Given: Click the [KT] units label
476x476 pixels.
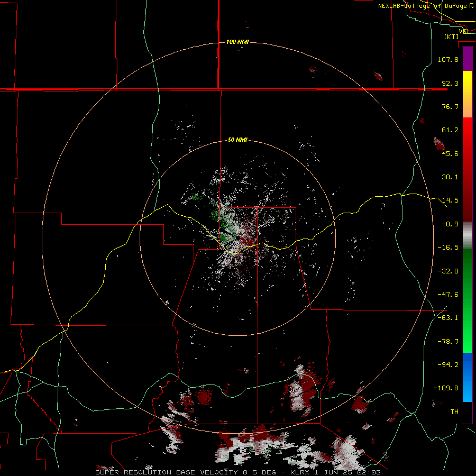Looking at the screenshot, I should pos(452,36).
